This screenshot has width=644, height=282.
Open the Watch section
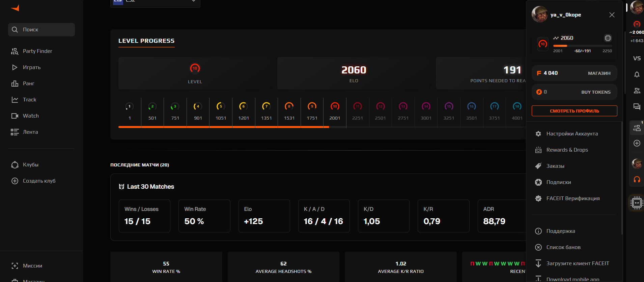(x=41, y=116)
